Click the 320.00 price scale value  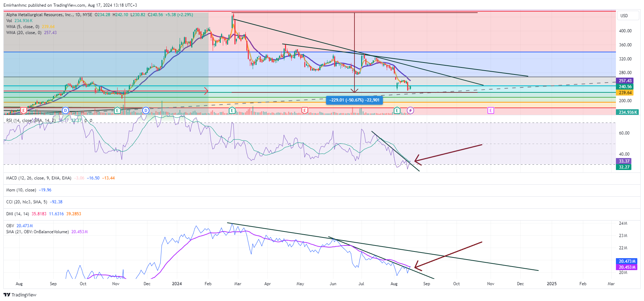625,59
